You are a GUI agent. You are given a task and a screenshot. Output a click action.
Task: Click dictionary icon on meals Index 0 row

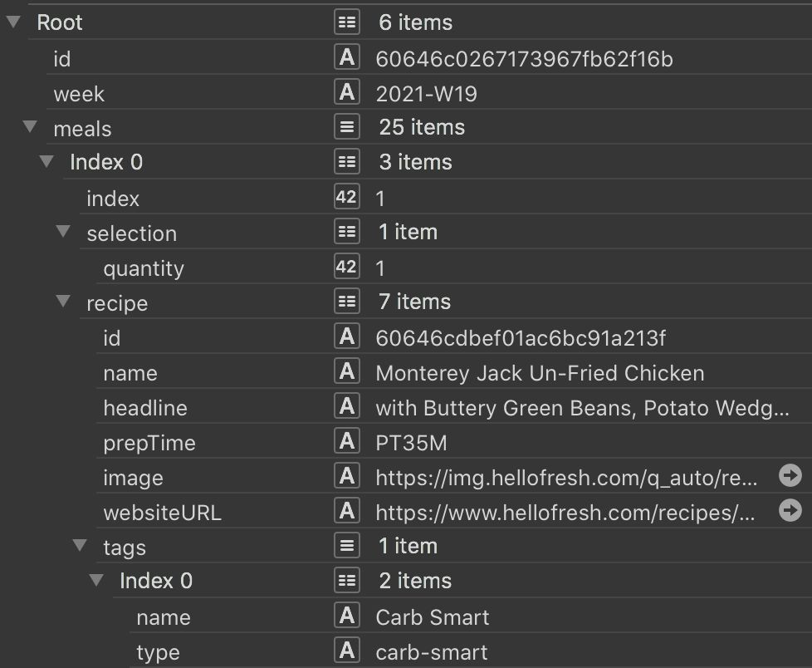tap(346, 162)
